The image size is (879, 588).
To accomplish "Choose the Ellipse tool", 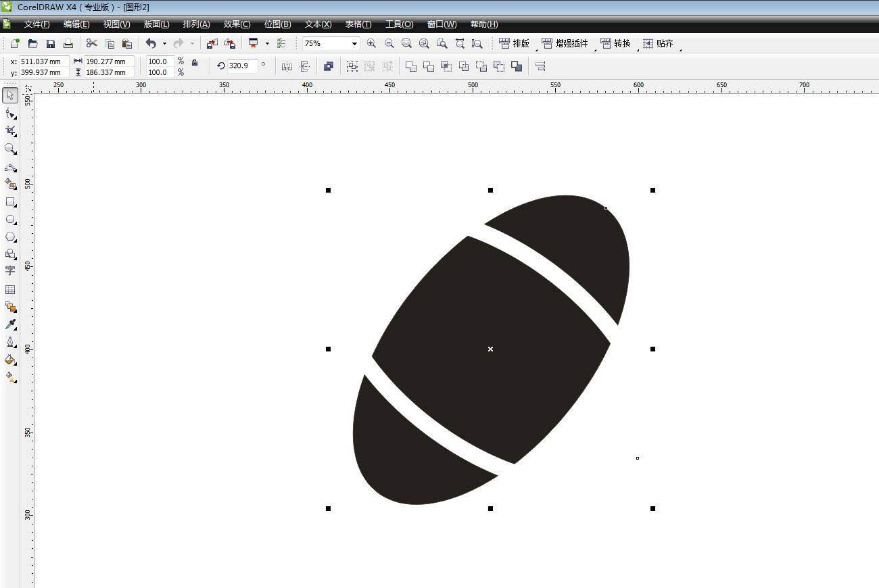I will click(10, 220).
